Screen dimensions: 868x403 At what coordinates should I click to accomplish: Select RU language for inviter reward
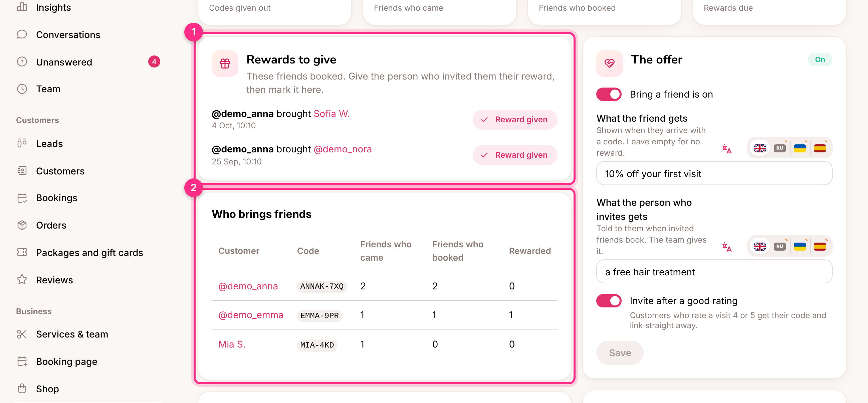tap(780, 247)
